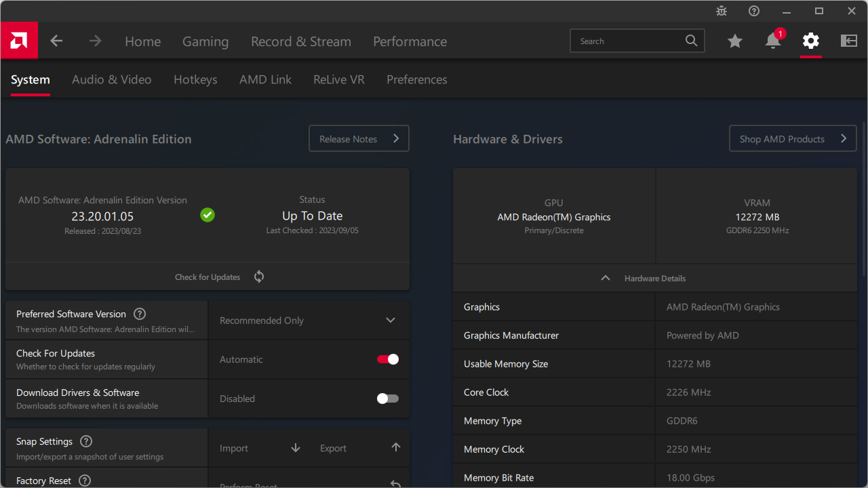
Task: Collapse the Hardware Details section
Action: pos(606,279)
